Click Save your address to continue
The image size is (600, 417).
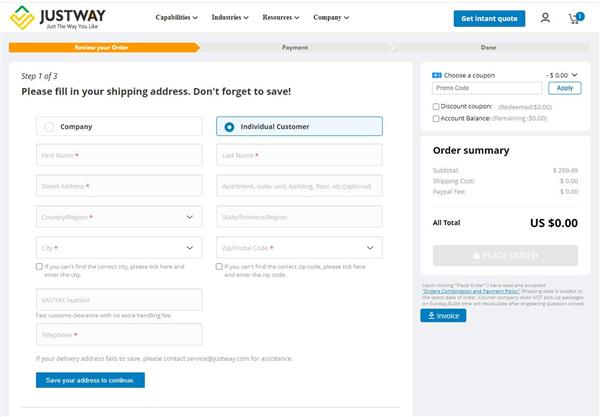pos(90,380)
